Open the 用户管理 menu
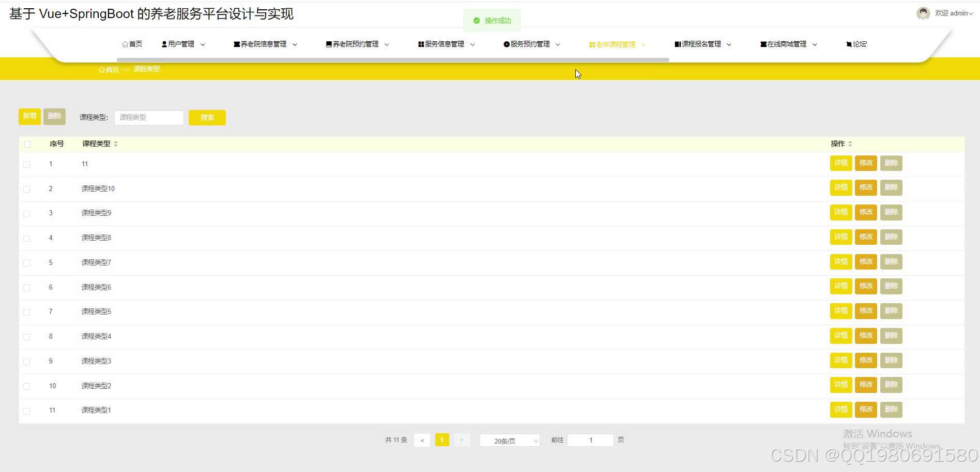The width and height of the screenshot is (980, 472). 178,44
